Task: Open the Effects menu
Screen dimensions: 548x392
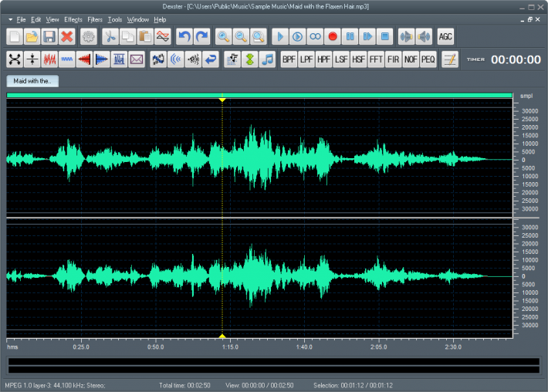Action: coord(73,19)
